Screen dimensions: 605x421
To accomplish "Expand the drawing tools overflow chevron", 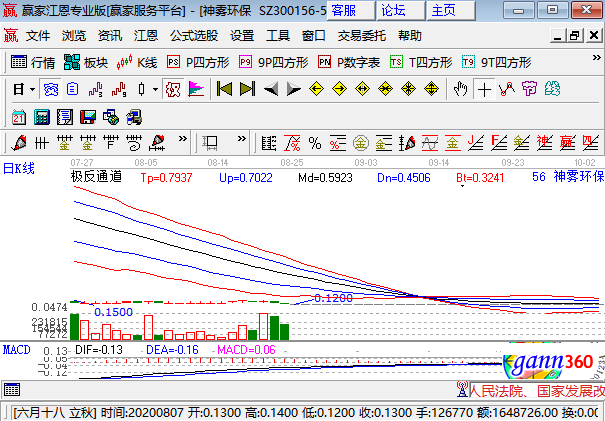I will (183, 138).
